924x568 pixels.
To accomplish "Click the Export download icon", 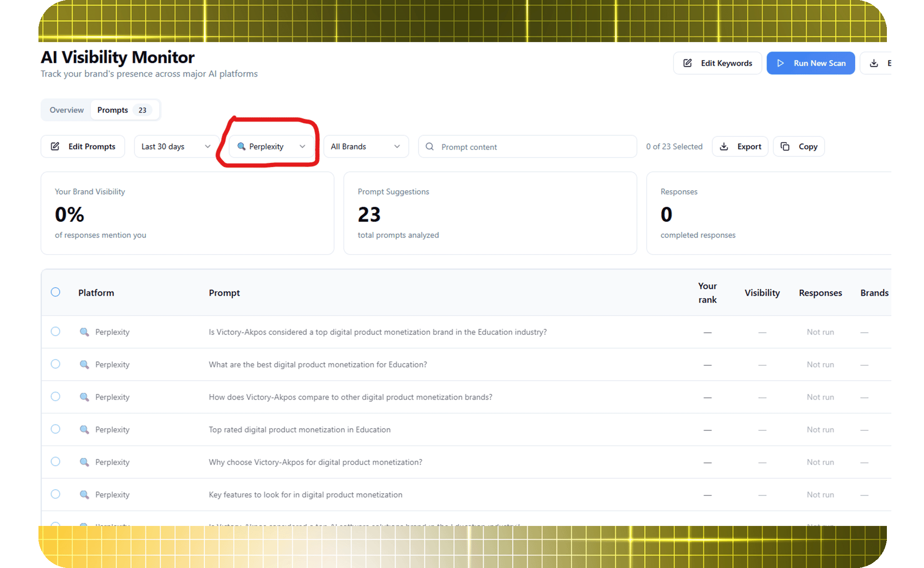I will pos(724,146).
